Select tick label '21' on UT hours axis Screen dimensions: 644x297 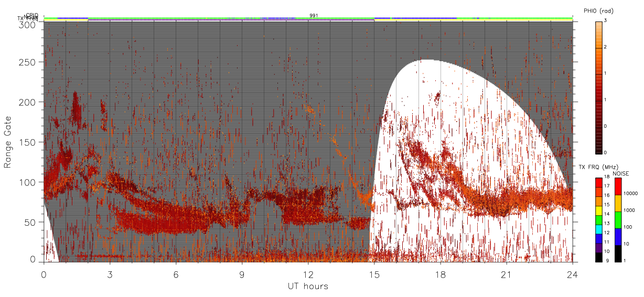(506, 274)
